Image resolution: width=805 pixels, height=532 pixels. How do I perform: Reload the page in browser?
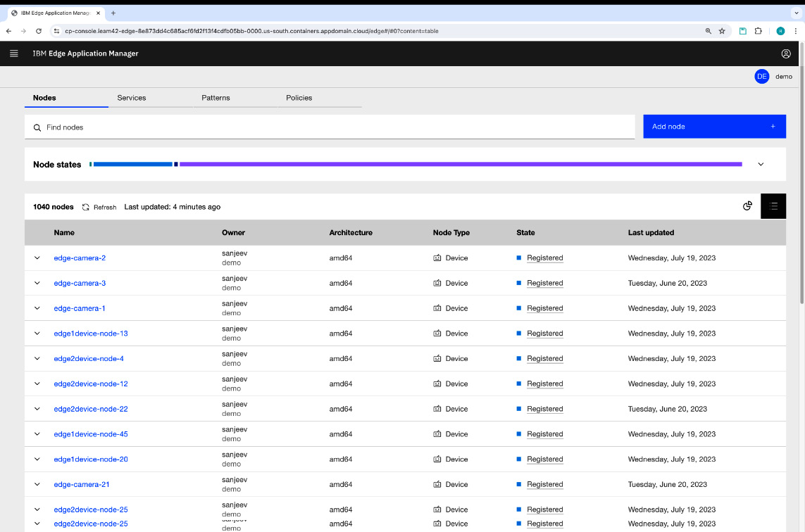point(39,31)
